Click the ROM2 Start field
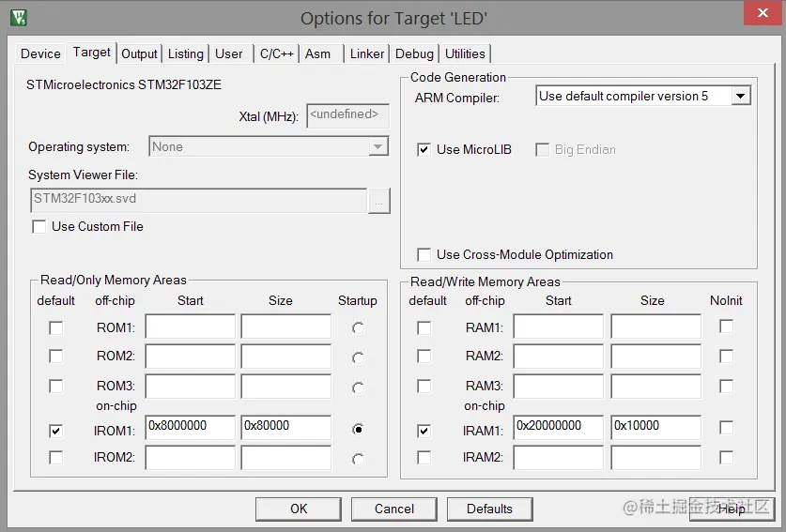786x532 pixels. (x=191, y=357)
